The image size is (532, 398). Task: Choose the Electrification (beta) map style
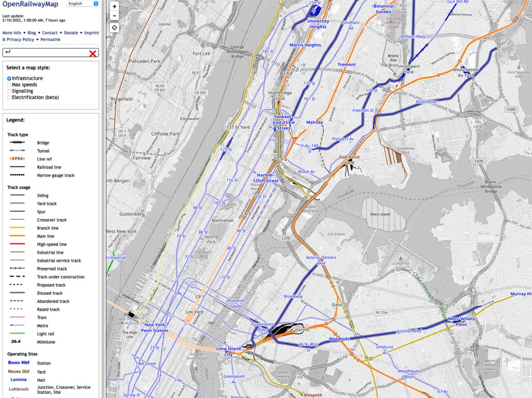pyautogui.click(x=9, y=97)
